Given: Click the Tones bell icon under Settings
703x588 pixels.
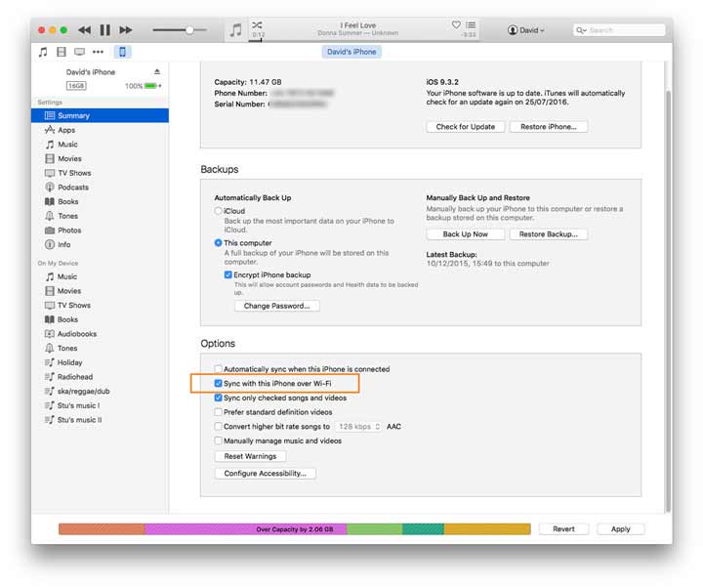Looking at the screenshot, I should coord(50,216).
